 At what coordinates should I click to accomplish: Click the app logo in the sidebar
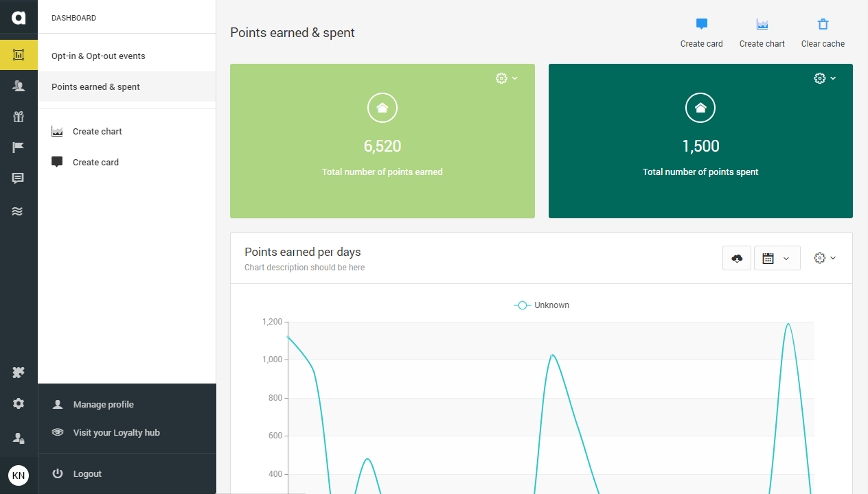click(19, 18)
